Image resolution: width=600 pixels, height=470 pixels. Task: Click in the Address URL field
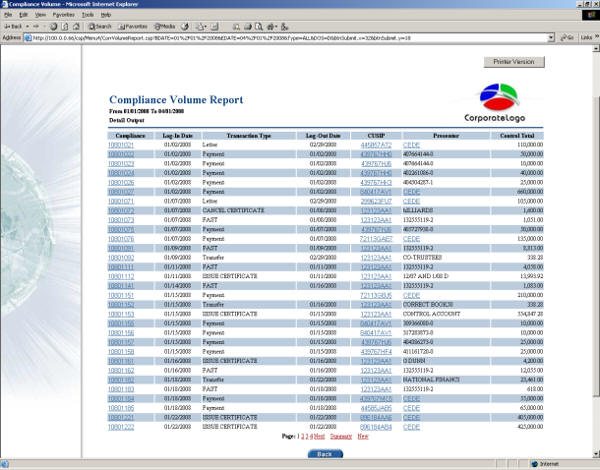click(287, 38)
